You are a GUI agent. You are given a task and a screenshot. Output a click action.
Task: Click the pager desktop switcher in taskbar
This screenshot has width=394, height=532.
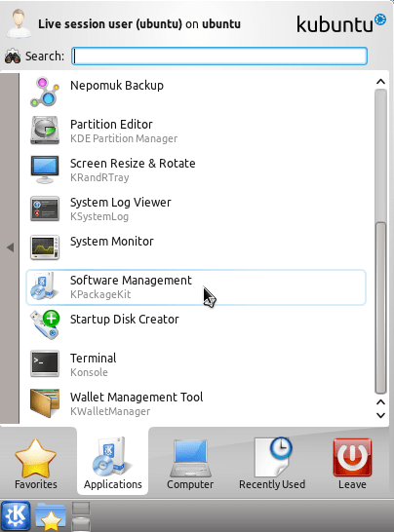click(81, 516)
